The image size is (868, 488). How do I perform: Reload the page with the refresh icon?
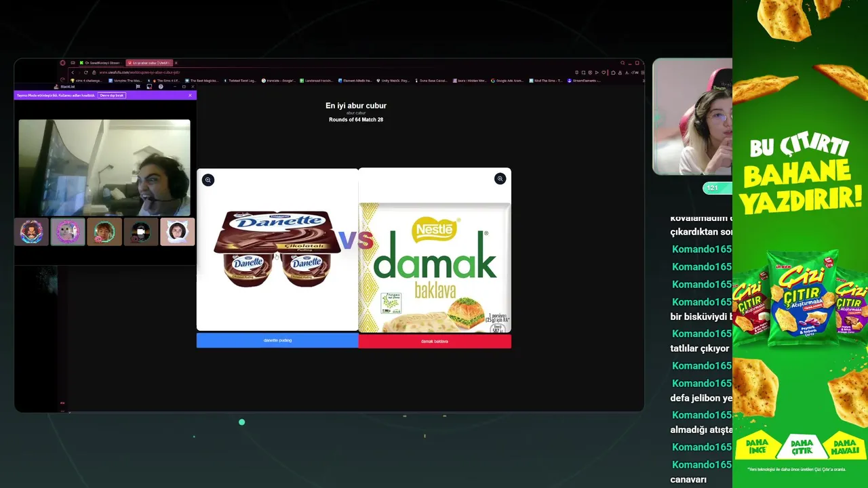point(85,73)
